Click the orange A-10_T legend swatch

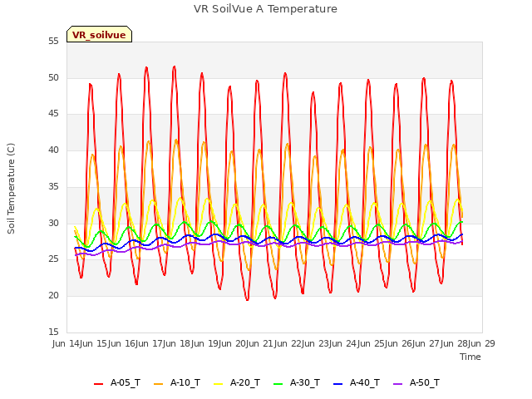click(158, 384)
